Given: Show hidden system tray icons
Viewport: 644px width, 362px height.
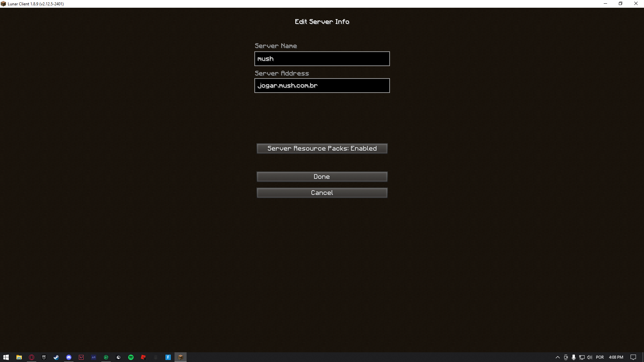Looking at the screenshot, I should pos(558,357).
